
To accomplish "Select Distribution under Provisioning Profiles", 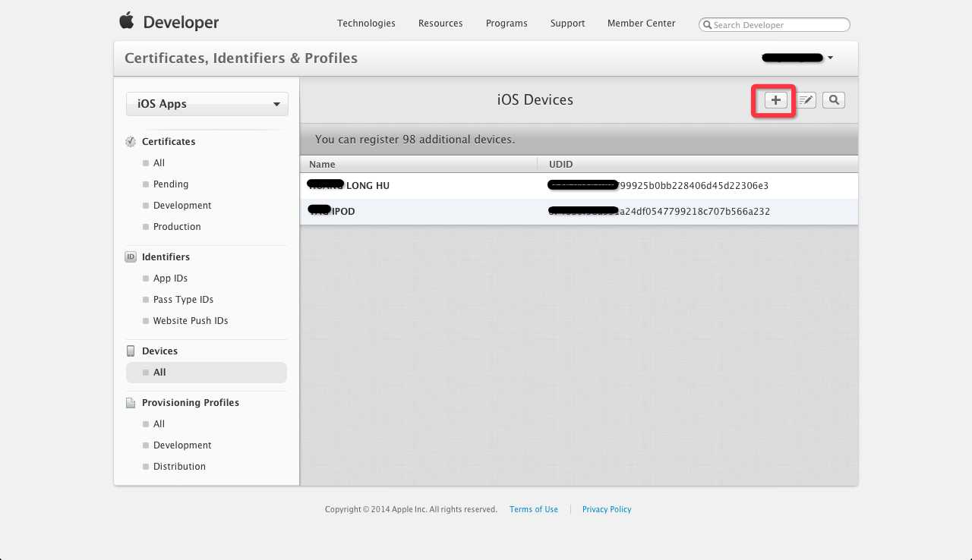I will coord(179,467).
